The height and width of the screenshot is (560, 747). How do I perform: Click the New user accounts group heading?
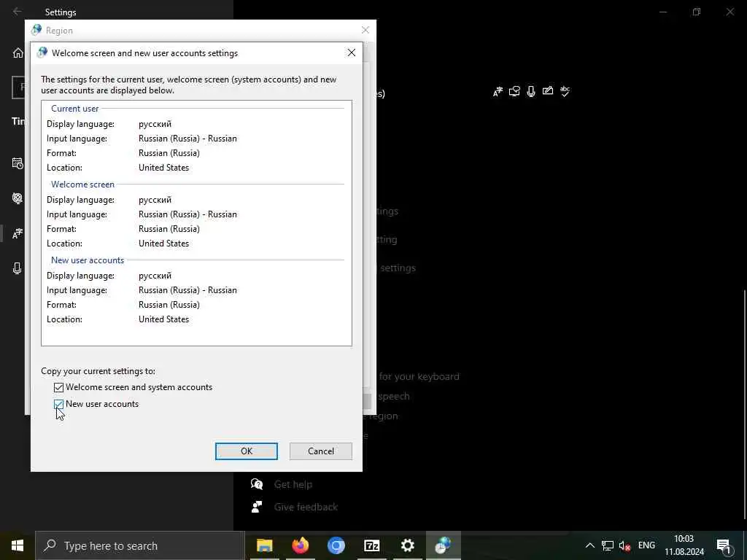[x=88, y=260]
